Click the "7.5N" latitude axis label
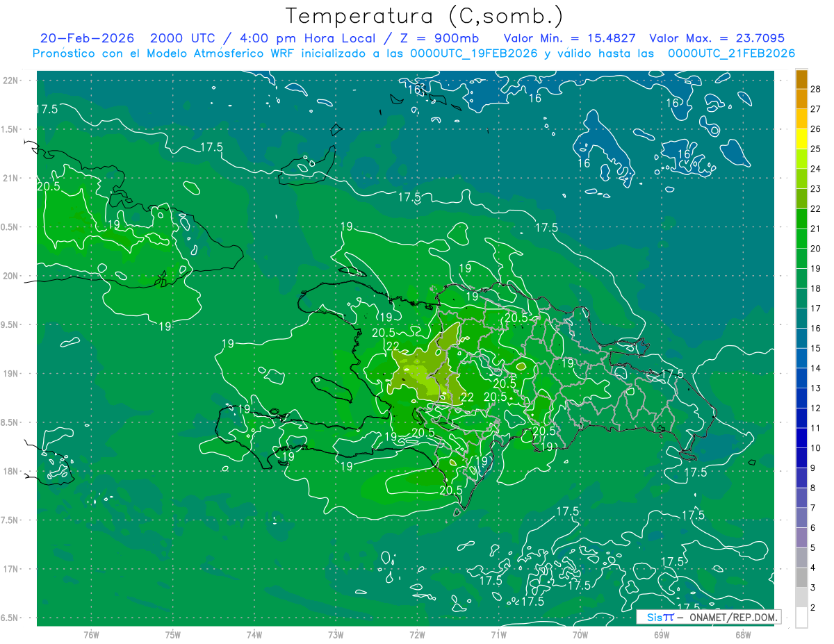 tap(11, 520)
